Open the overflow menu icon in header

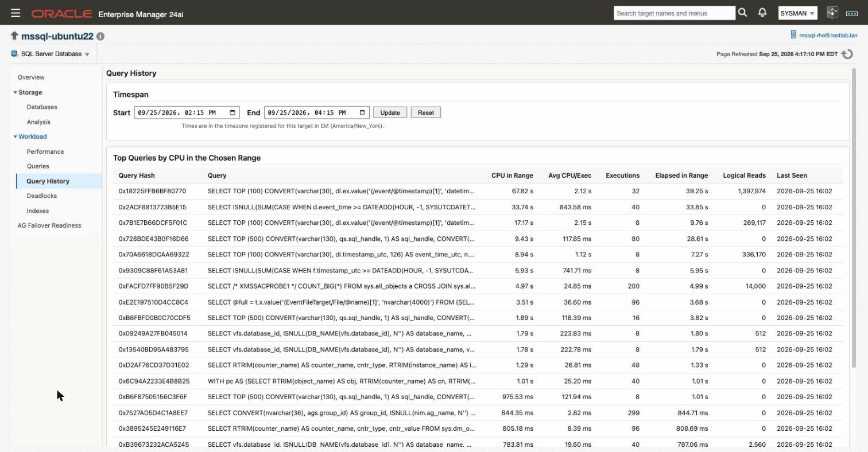851,13
